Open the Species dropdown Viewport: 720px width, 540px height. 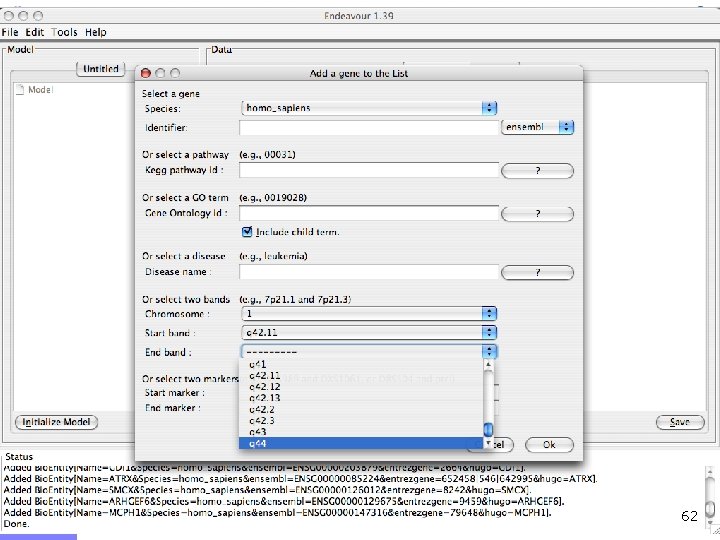click(x=369, y=108)
